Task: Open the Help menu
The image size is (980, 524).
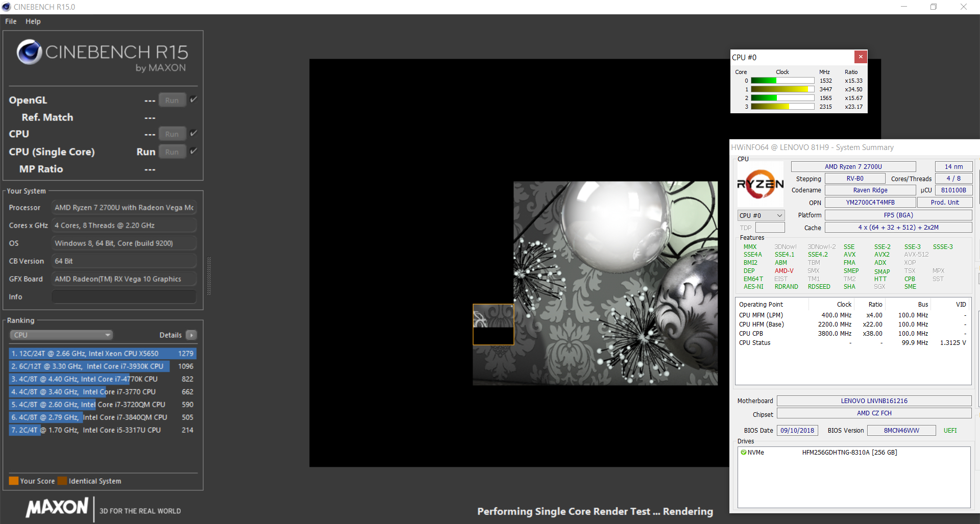Action: click(33, 21)
